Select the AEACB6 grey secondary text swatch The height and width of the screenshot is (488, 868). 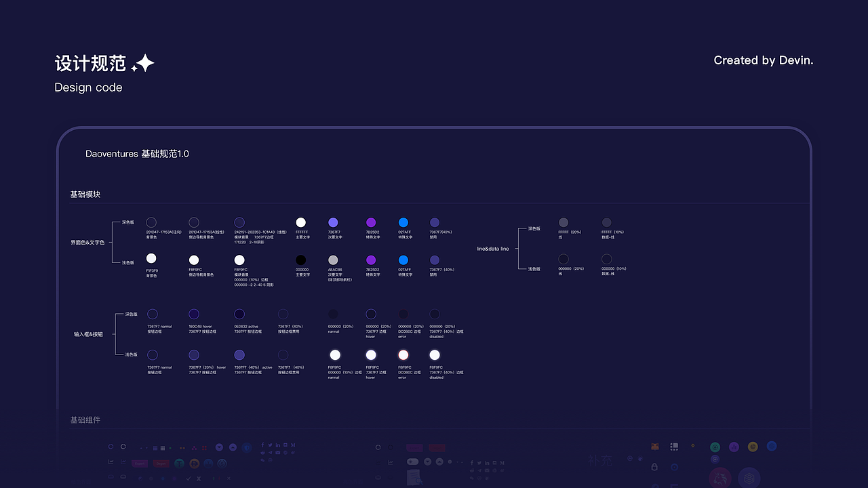[x=333, y=260]
